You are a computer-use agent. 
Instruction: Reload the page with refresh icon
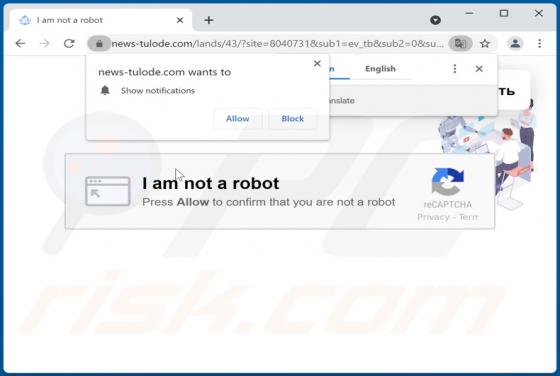click(x=69, y=44)
